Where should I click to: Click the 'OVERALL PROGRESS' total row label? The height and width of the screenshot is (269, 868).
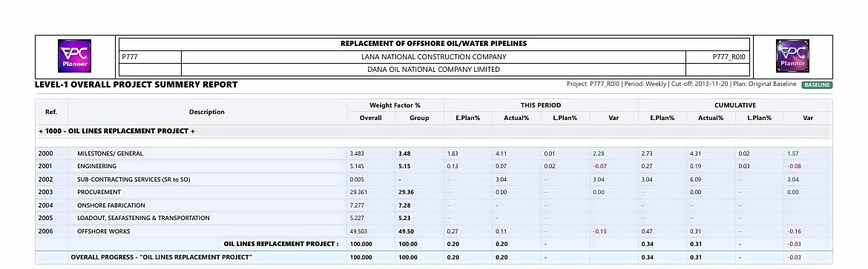(161, 257)
